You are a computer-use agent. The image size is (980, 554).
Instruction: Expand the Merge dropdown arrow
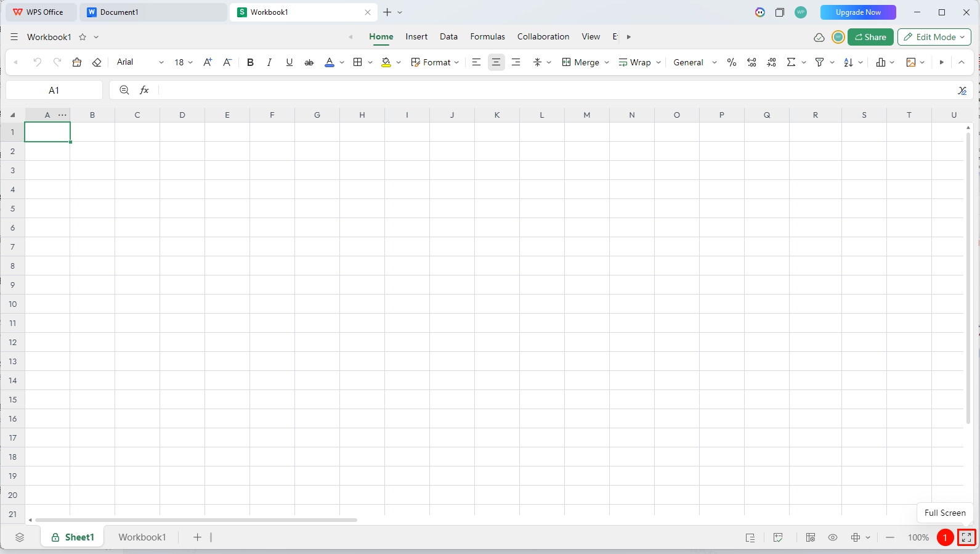click(607, 62)
